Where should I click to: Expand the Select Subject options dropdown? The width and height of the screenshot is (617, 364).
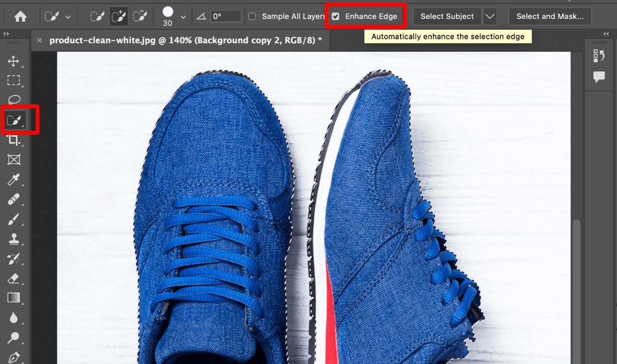pos(490,16)
